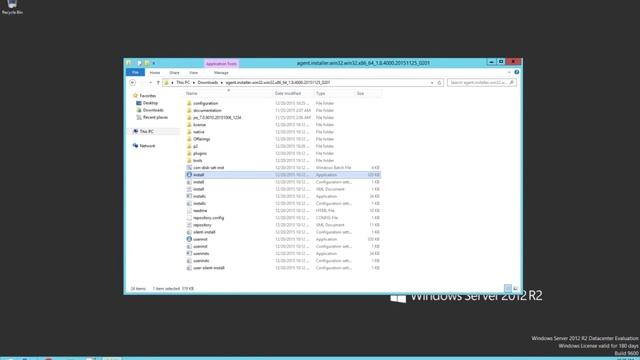This screenshot has height=360, width=640.
Task: Click the documentation folder icon
Action: pyautogui.click(x=189, y=110)
